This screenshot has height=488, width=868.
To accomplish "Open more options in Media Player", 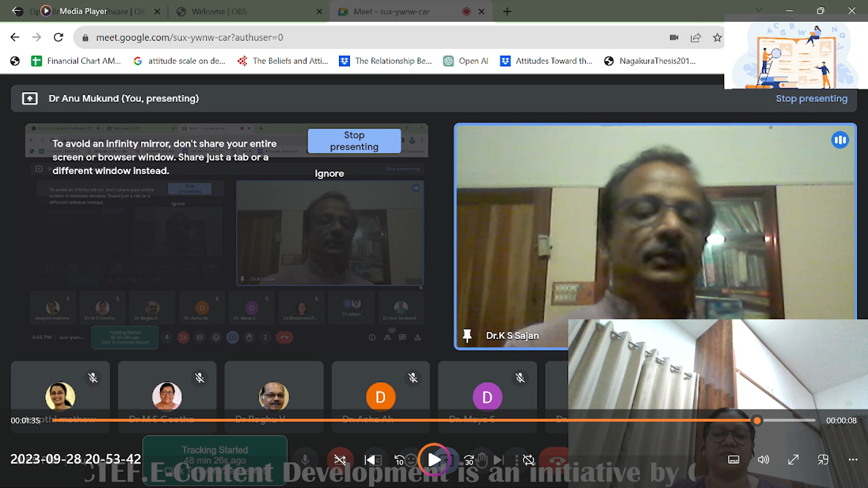I will point(853,460).
